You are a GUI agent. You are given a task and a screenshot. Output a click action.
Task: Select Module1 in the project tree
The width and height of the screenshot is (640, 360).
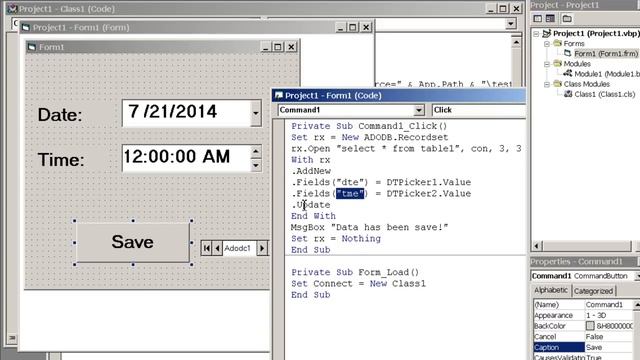pos(607,74)
